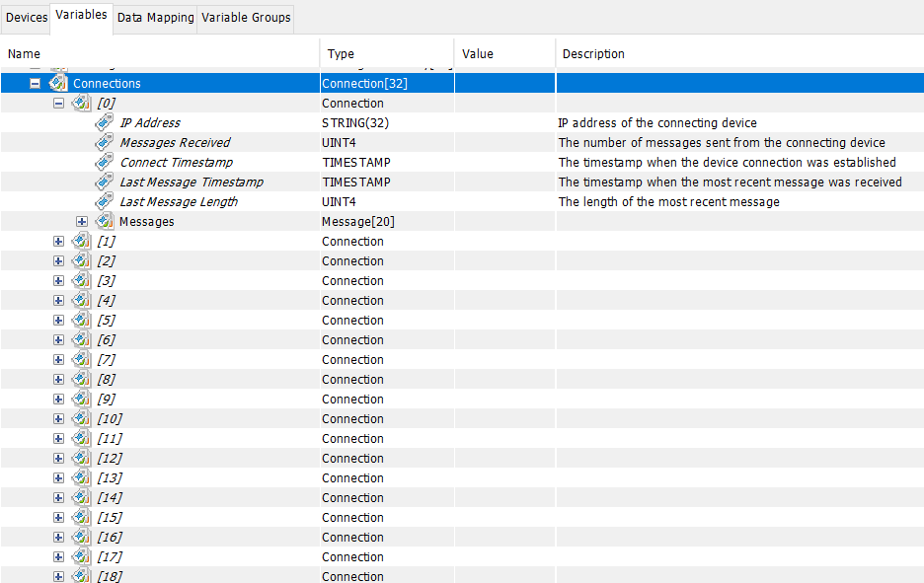This screenshot has height=583, width=924.
Task: Expand connection [1]
Action: (x=58, y=241)
